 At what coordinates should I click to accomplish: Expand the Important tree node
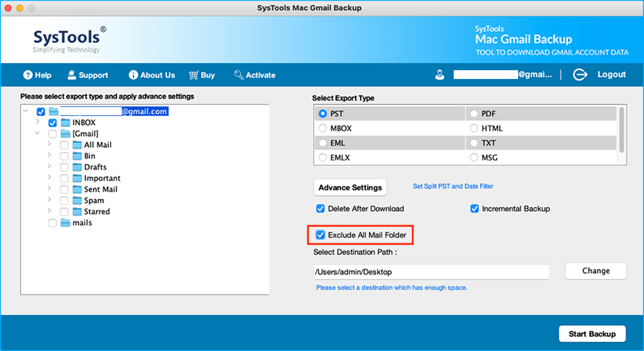click(x=49, y=177)
